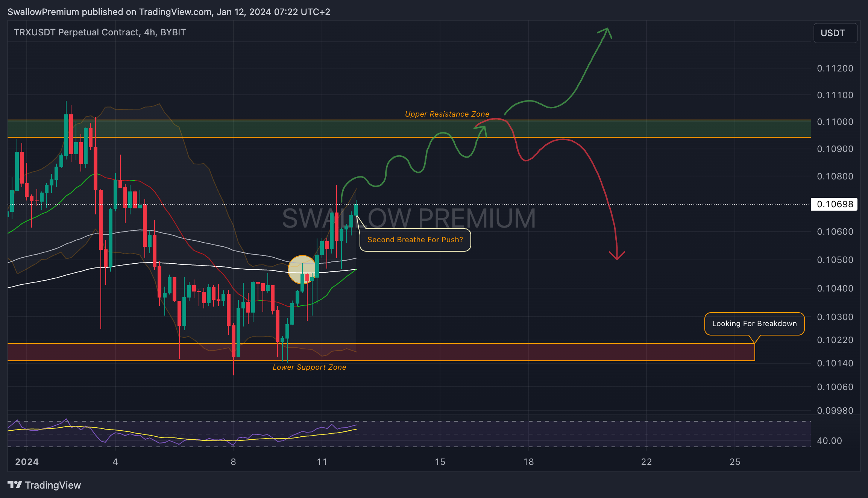
Task: Click the yellow highlighted circle on chart
Action: point(302,270)
